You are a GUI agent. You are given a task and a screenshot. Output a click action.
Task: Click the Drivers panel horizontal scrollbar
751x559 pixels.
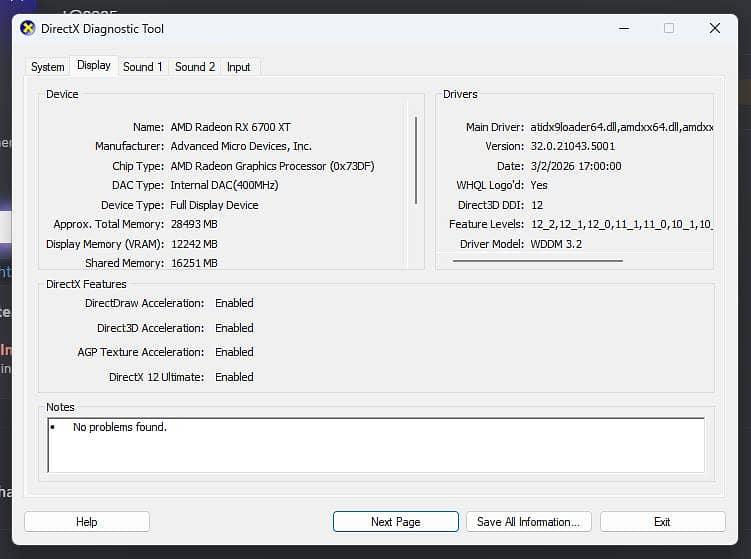pyautogui.click(x=537, y=261)
